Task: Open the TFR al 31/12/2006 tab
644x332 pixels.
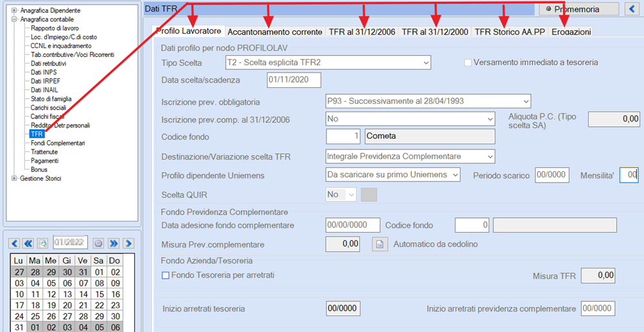Action: (362, 32)
